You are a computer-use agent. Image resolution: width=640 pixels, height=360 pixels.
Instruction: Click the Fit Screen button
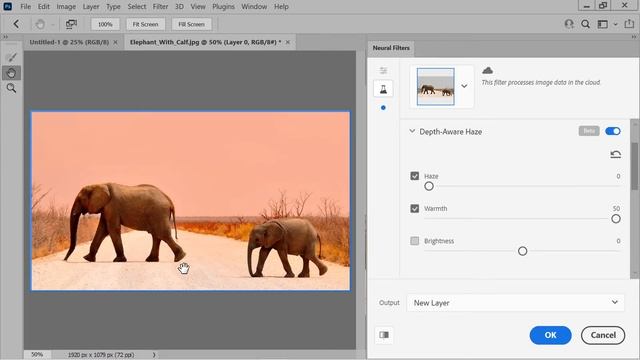point(145,24)
